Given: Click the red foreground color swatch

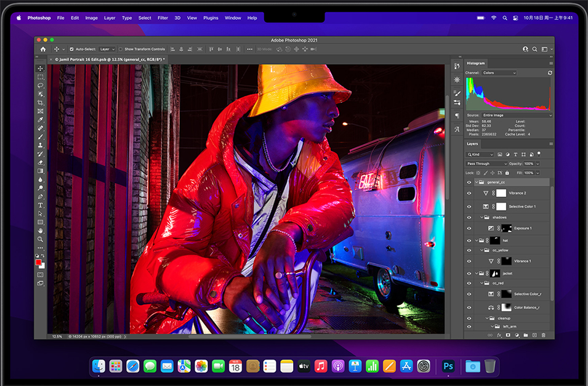Looking at the screenshot, I should 38,262.
